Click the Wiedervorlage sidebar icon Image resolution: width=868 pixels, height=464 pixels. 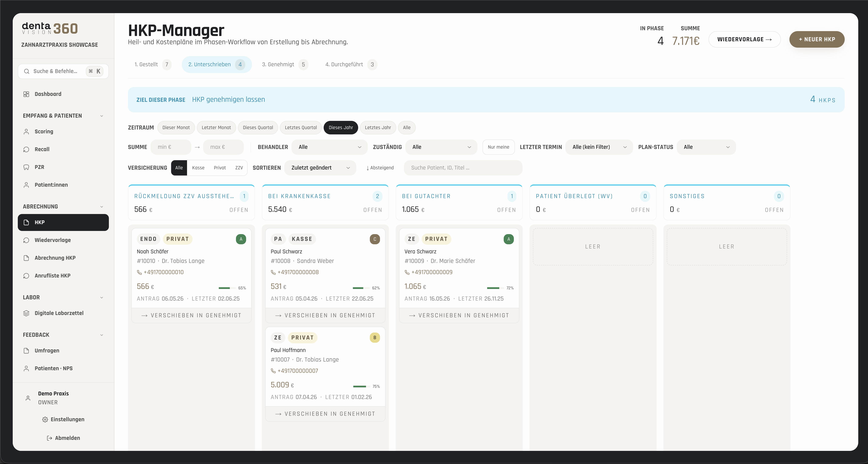coord(26,240)
